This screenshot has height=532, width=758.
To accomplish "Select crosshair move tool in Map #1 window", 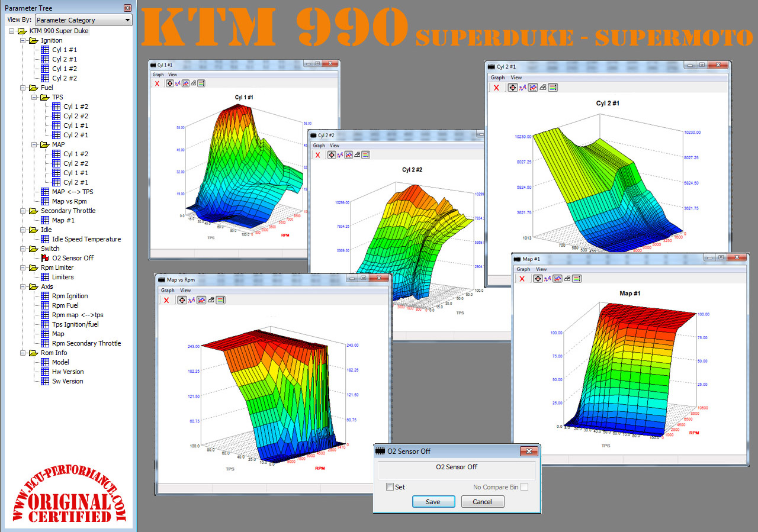I will (538, 279).
